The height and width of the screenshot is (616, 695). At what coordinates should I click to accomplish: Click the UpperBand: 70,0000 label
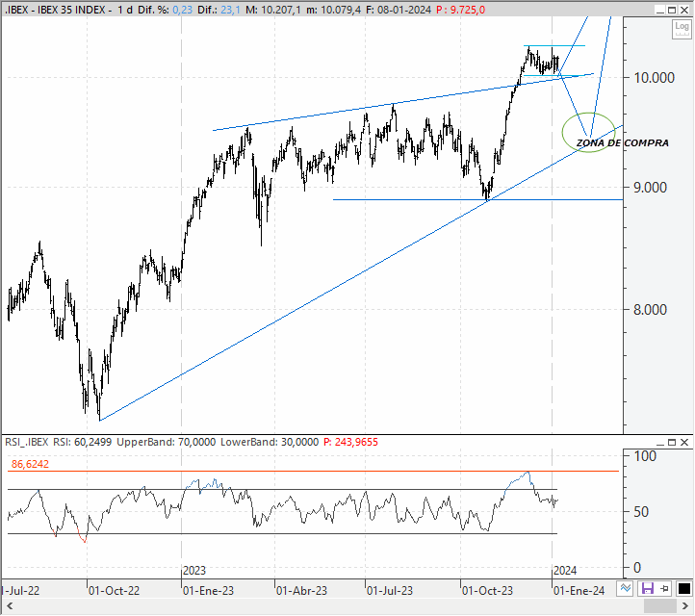[167, 442]
